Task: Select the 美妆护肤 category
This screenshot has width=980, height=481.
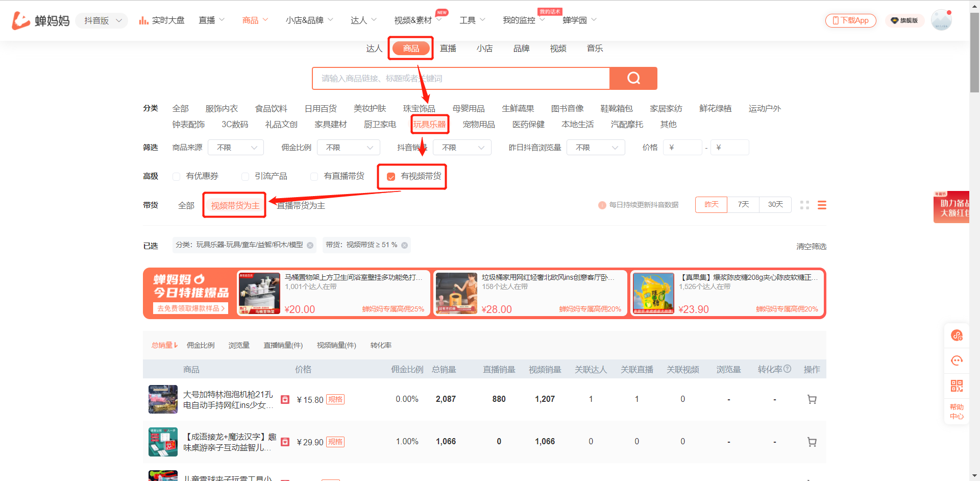Action: [x=370, y=108]
